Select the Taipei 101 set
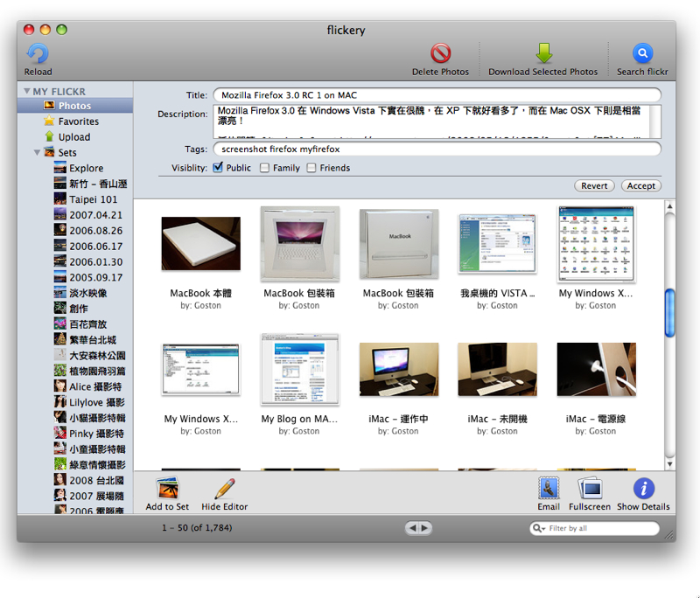The width and height of the screenshot is (700, 598). pos(75,199)
